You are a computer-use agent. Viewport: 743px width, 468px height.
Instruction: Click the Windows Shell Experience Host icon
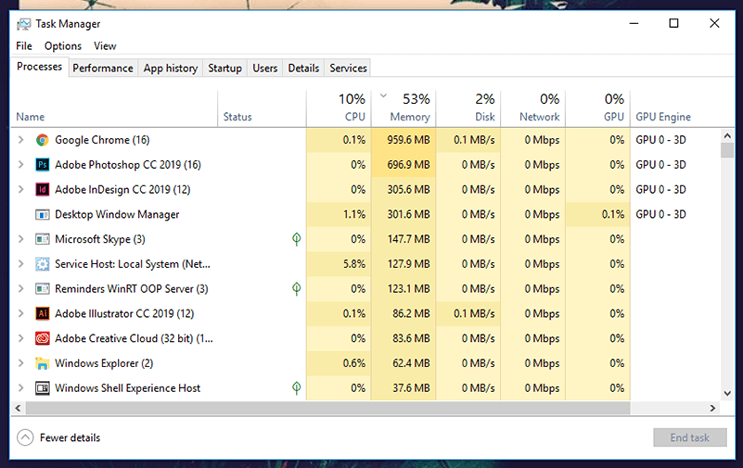click(x=42, y=388)
